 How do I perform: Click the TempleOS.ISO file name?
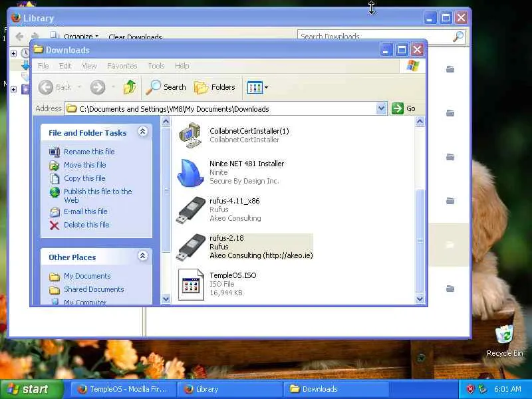233,275
